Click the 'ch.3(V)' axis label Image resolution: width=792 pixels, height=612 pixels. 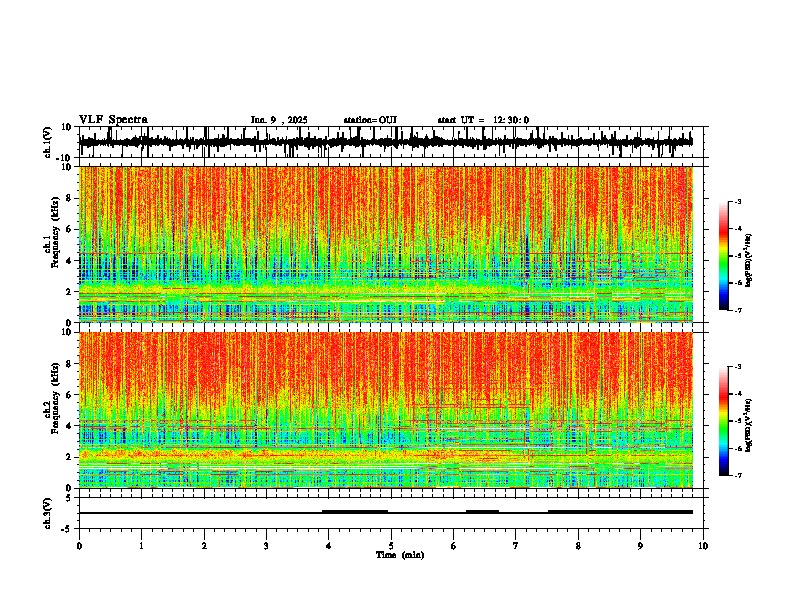[x=48, y=513]
